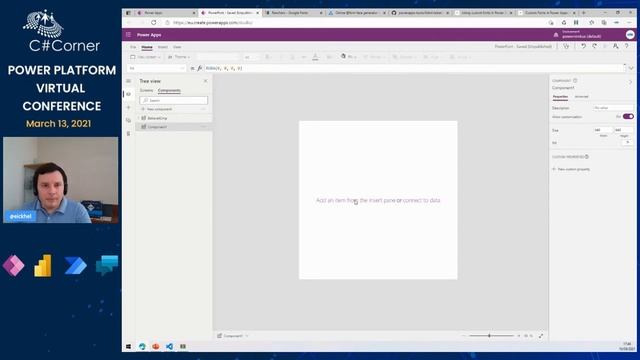Open Windows Start menu
This screenshot has height=360, width=640.
click(129, 347)
